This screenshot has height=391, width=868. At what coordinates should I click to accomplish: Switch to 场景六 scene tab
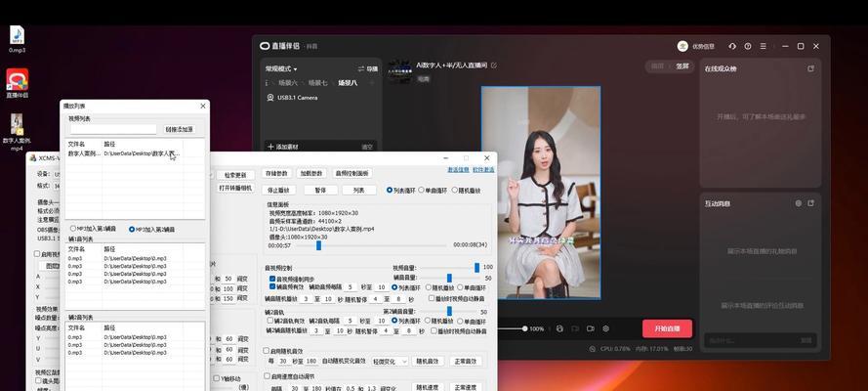pyautogui.click(x=288, y=83)
